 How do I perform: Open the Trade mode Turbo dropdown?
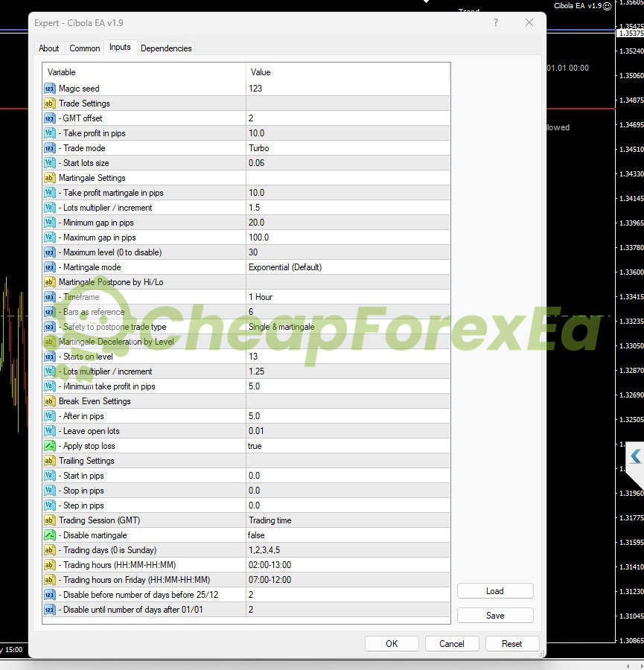click(x=348, y=148)
